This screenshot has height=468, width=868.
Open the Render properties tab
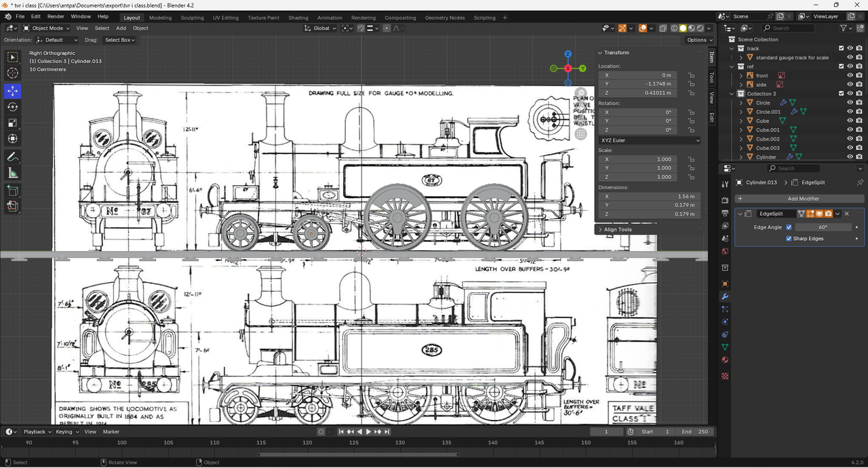[725, 199]
